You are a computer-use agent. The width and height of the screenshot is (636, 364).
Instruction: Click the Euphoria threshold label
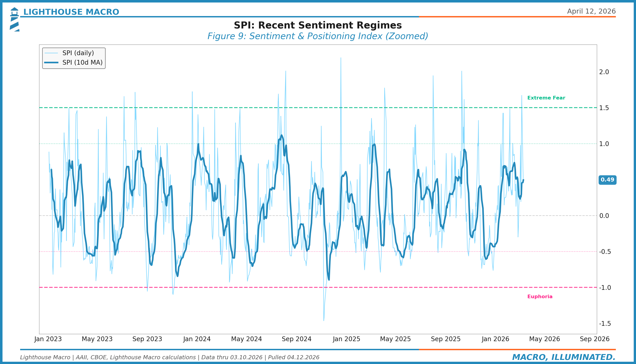(540, 297)
